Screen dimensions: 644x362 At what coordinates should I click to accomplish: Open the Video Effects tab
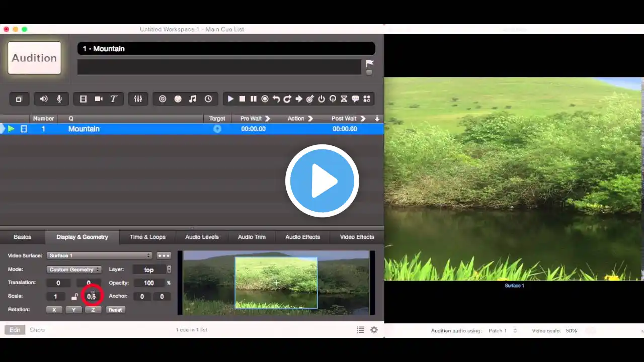pyautogui.click(x=357, y=237)
